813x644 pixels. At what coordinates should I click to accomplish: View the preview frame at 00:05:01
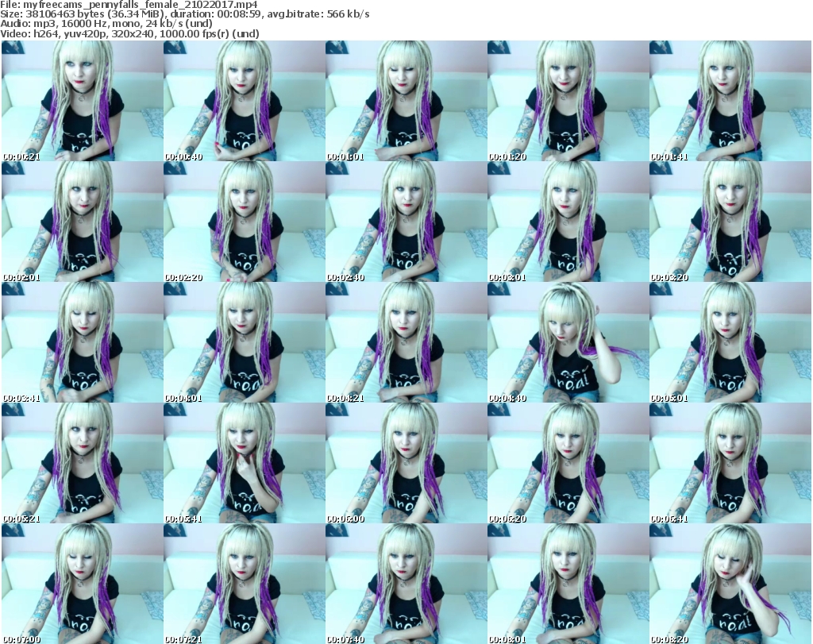730,342
